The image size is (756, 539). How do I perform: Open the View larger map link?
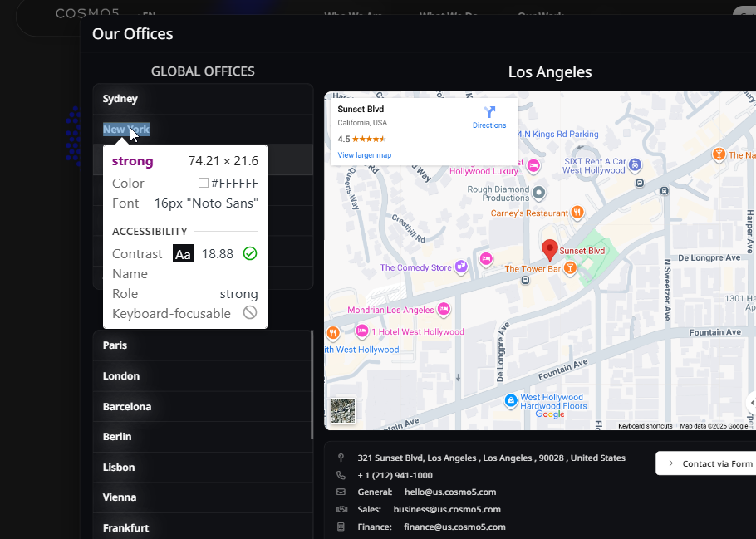click(365, 155)
